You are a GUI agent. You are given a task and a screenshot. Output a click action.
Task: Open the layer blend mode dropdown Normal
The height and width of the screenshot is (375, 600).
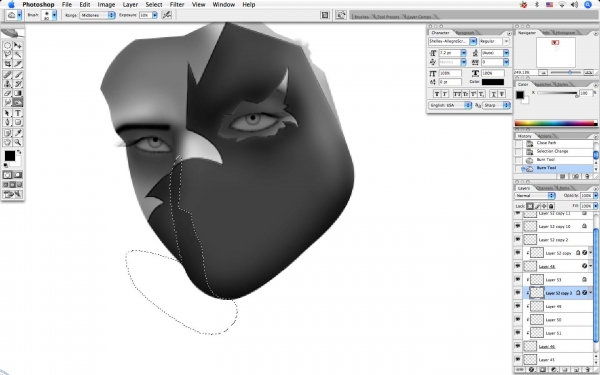(535, 196)
